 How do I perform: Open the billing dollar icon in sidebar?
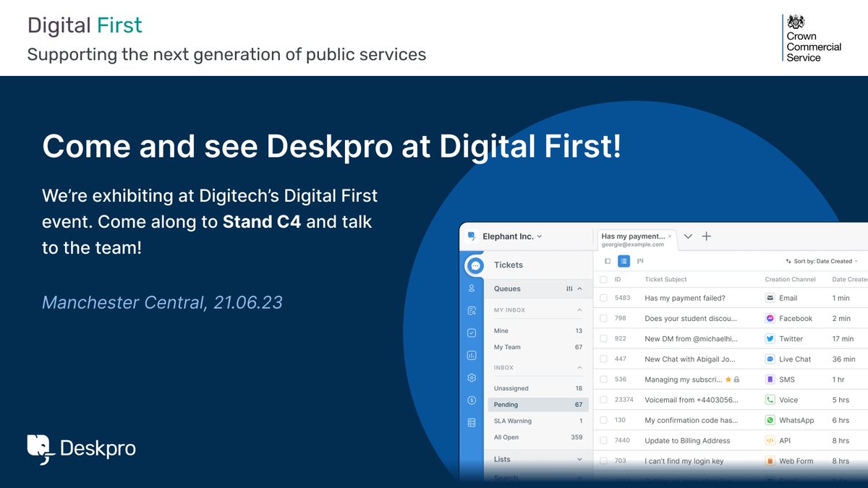click(472, 400)
